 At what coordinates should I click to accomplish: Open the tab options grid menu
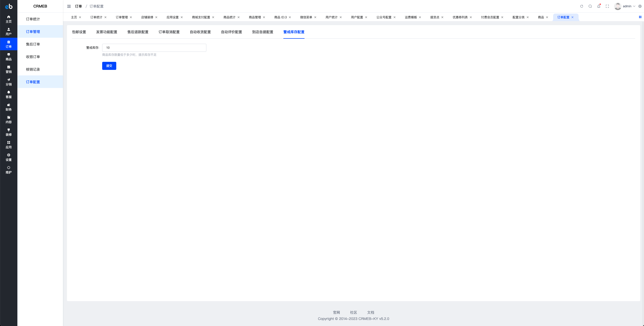pos(640,17)
